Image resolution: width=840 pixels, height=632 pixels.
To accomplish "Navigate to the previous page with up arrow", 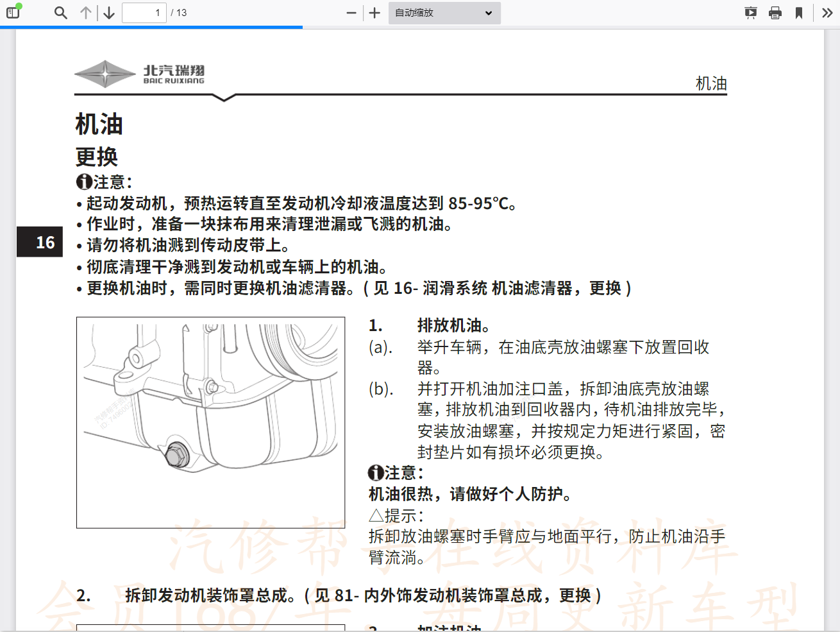I will (86, 12).
